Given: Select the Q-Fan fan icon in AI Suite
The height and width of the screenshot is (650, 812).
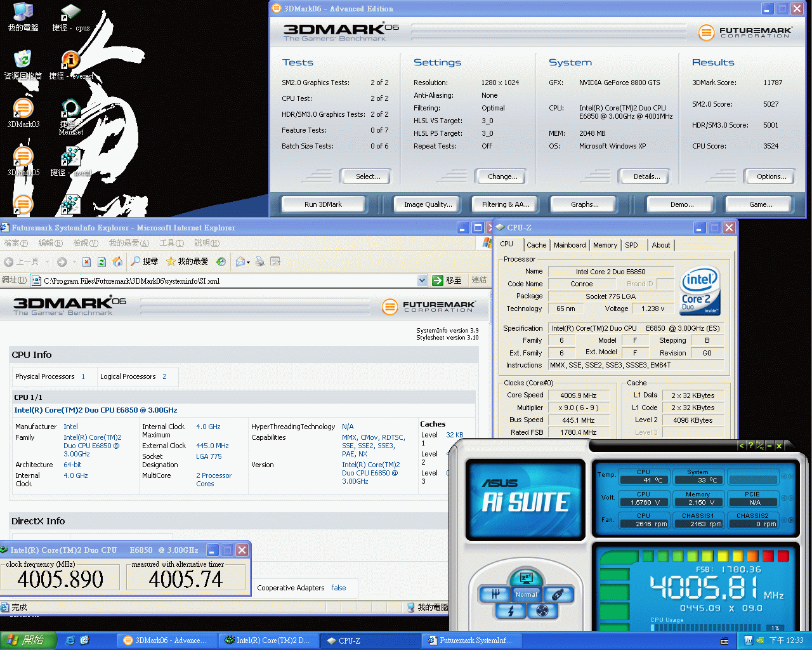Looking at the screenshot, I should coord(542,611).
